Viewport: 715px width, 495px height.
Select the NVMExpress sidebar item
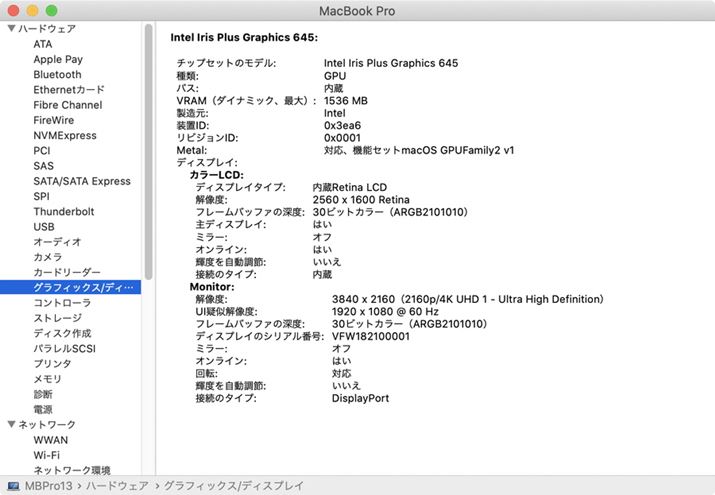[x=65, y=136]
